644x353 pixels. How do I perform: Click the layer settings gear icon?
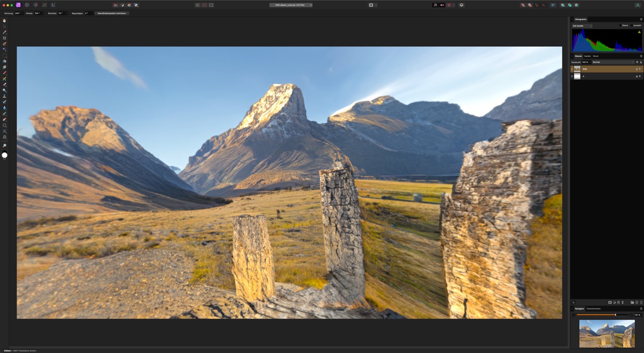click(x=636, y=62)
